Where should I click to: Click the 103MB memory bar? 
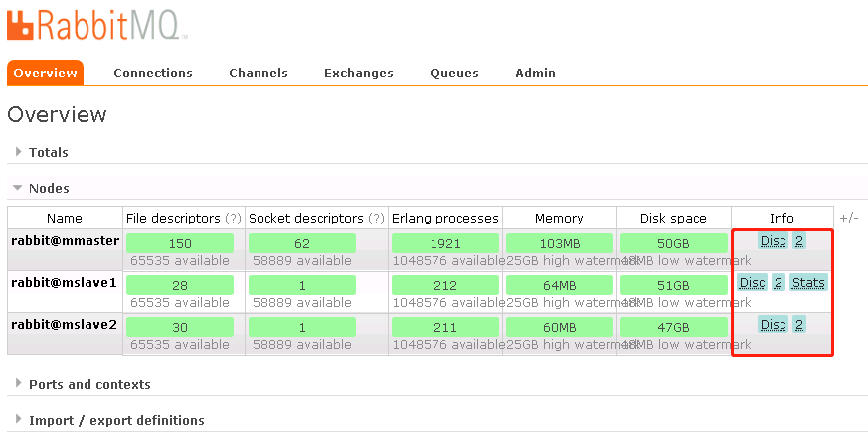click(560, 243)
